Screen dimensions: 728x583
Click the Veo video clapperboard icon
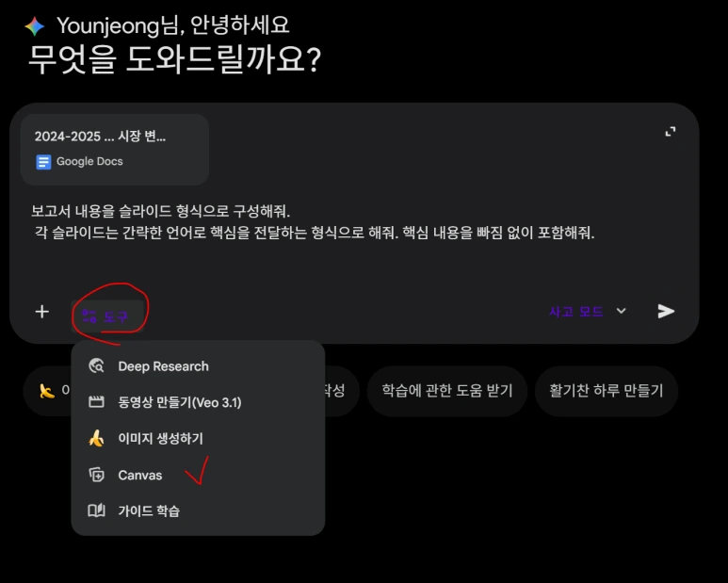[x=97, y=402]
